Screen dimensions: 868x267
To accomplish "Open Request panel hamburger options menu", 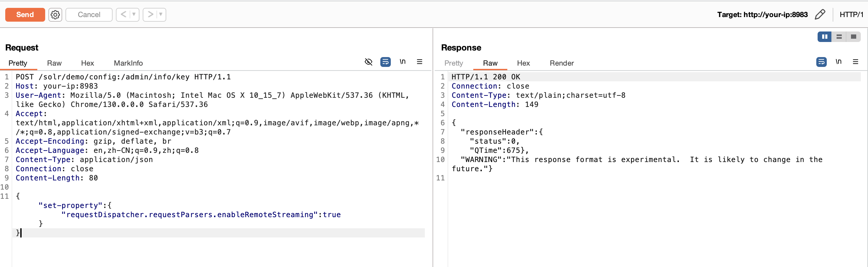I will (420, 62).
